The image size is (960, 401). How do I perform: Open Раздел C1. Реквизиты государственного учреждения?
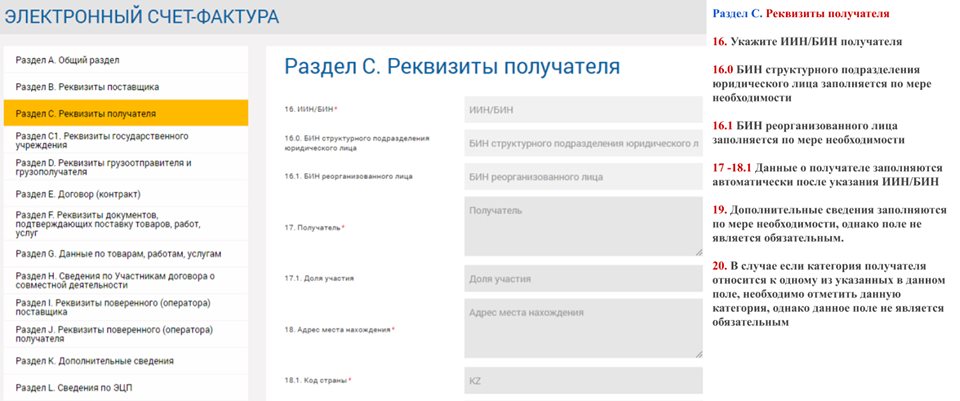pyautogui.click(x=125, y=141)
